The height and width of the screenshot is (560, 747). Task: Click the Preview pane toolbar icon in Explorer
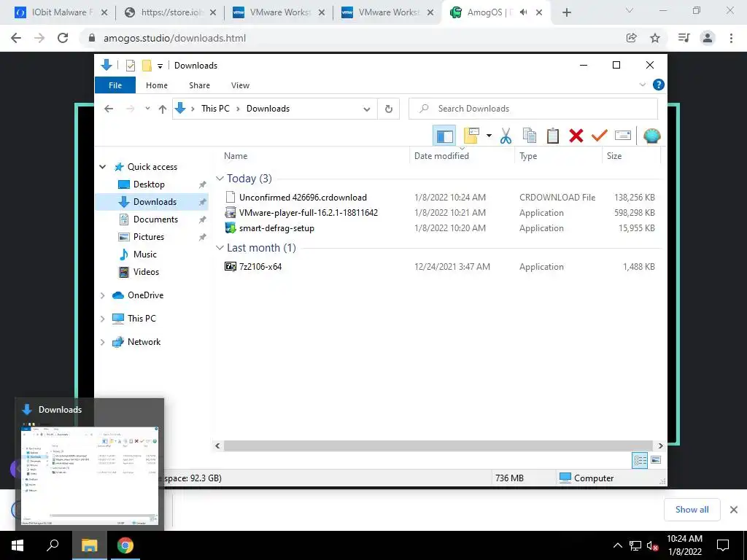point(444,136)
